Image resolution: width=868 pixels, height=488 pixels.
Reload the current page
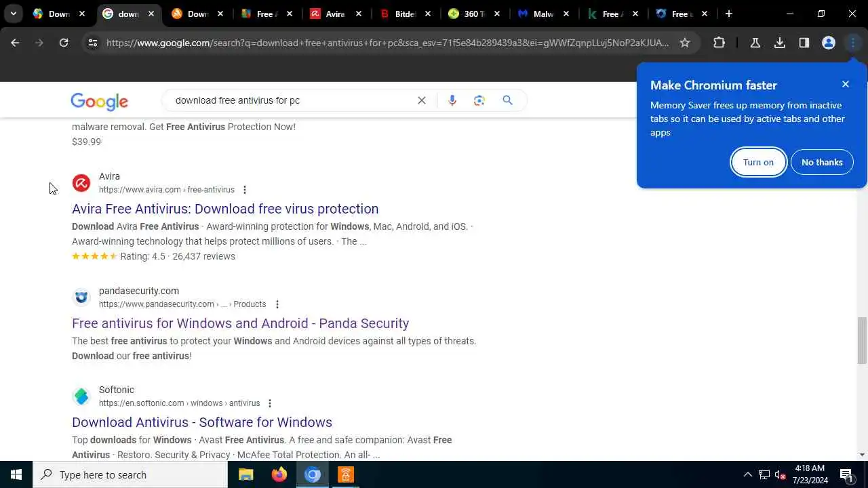(x=64, y=43)
